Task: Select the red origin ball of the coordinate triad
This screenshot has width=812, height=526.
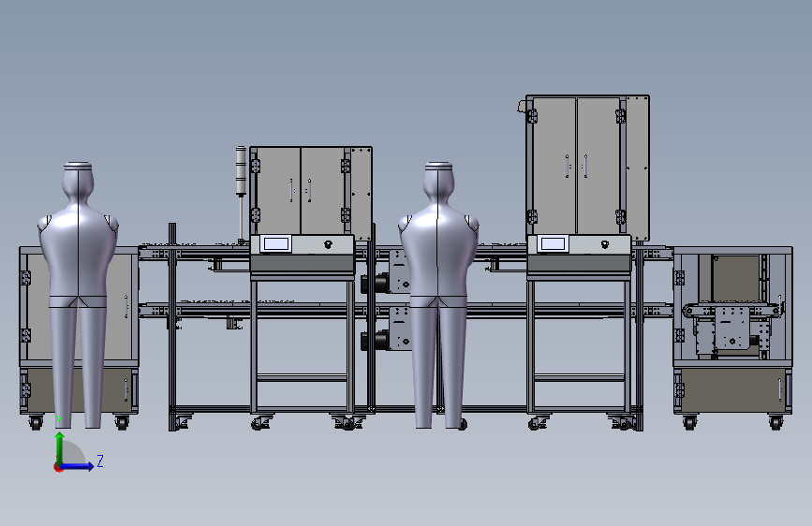Action: [x=58, y=467]
